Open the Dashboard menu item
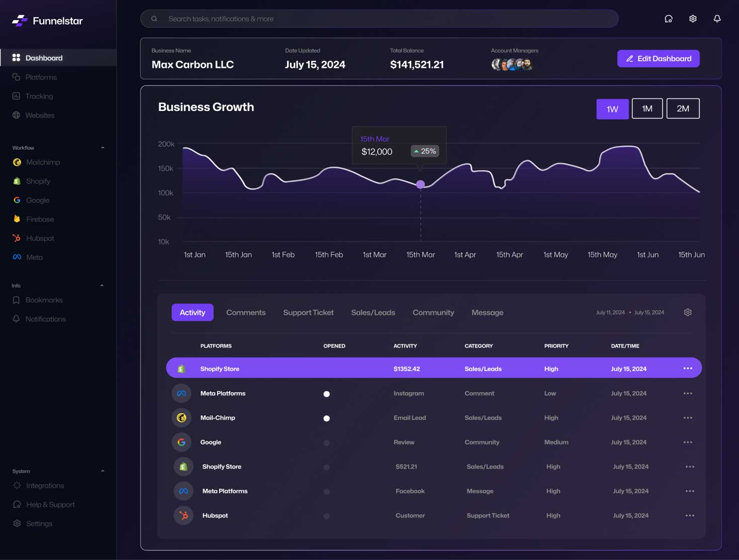Screen dimensions: 739x560 tap(58, 58)
